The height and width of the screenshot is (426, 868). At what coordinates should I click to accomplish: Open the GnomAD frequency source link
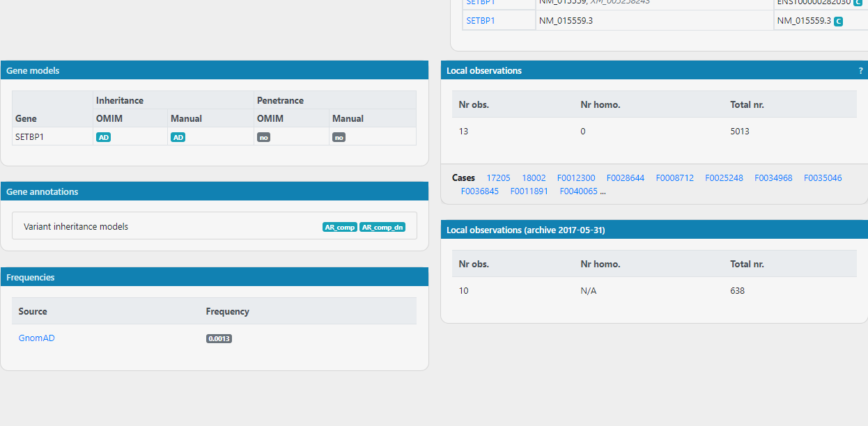click(36, 338)
